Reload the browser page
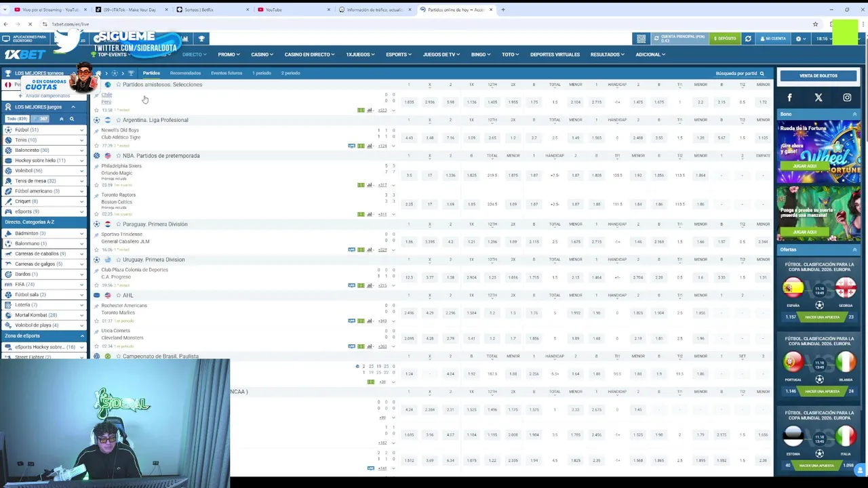 pyautogui.click(x=30, y=24)
